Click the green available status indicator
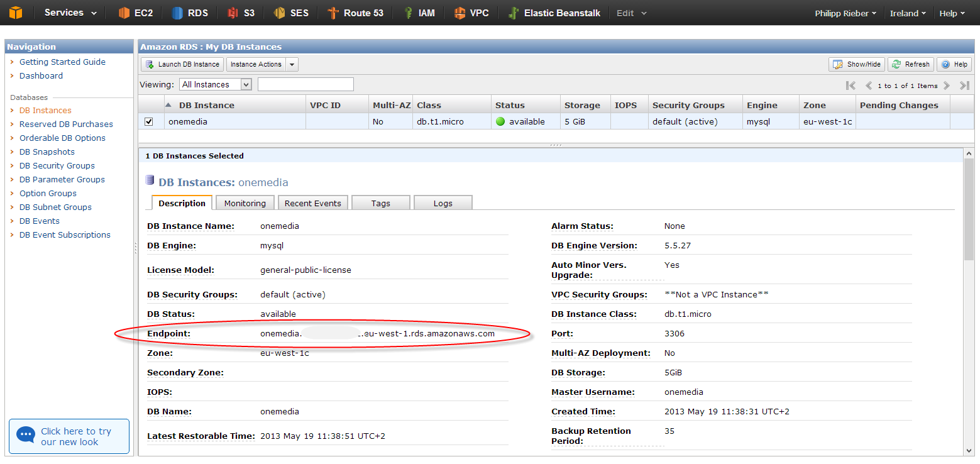This screenshot has width=980, height=464. coord(500,121)
